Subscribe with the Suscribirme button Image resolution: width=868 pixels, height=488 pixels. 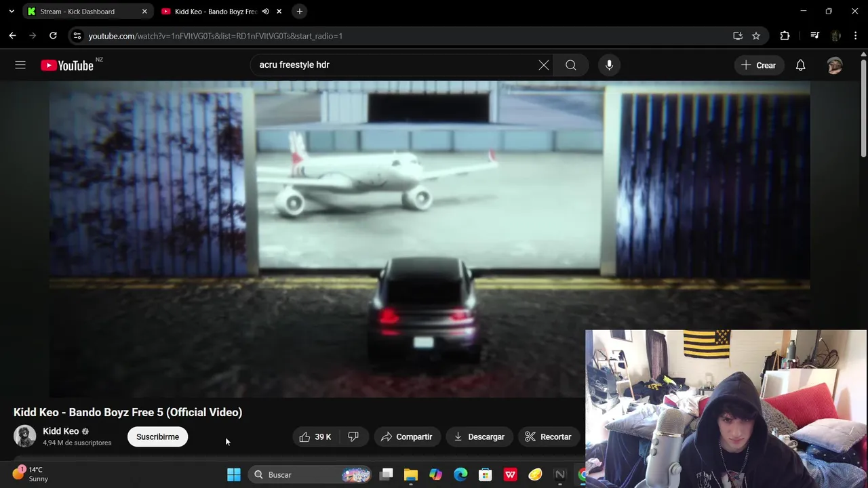(157, 436)
